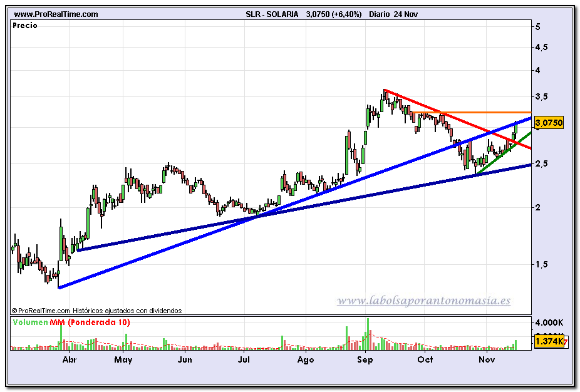580x392 pixels.
Task: Click the MM (Ponderada 10) indicator label
Action: click(x=90, y=322)
